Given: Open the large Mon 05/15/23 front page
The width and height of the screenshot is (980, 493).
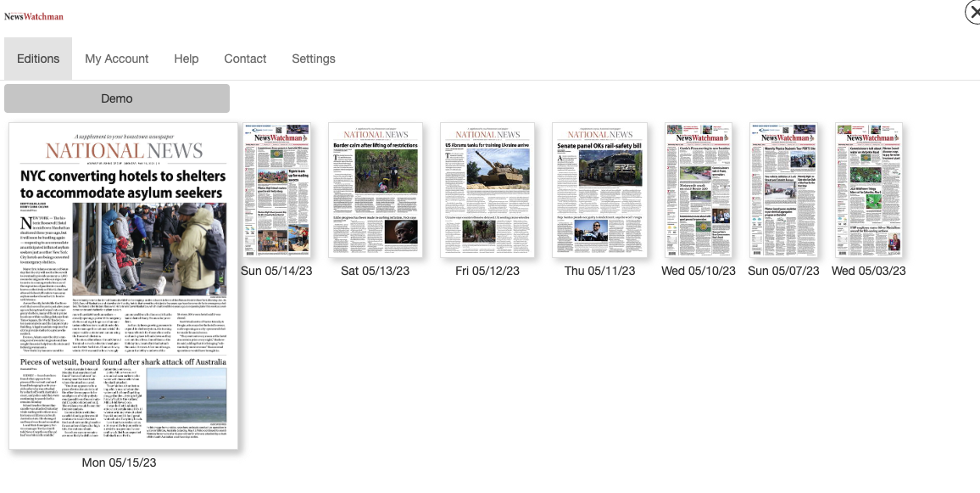Looking at the screenshot, I should [x=124, y=286].
